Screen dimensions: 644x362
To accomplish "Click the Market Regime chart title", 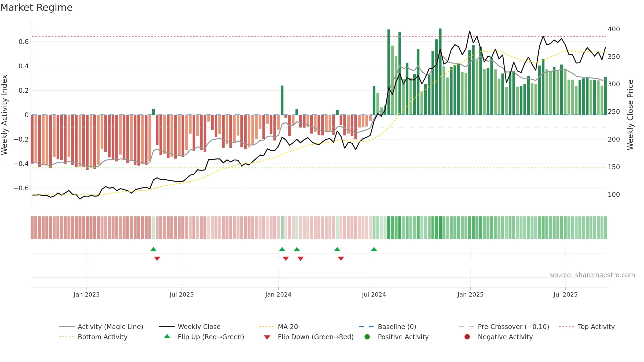I will pyautogui.click(x=36, y=8).
